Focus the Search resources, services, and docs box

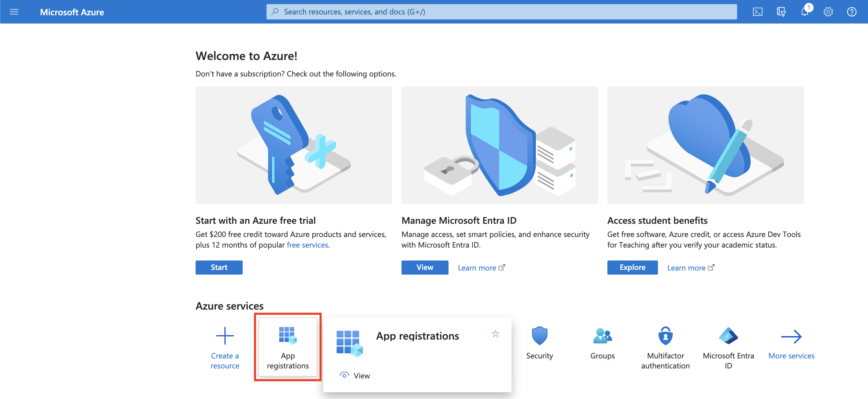pyautogui.click(x=502, y=12)
